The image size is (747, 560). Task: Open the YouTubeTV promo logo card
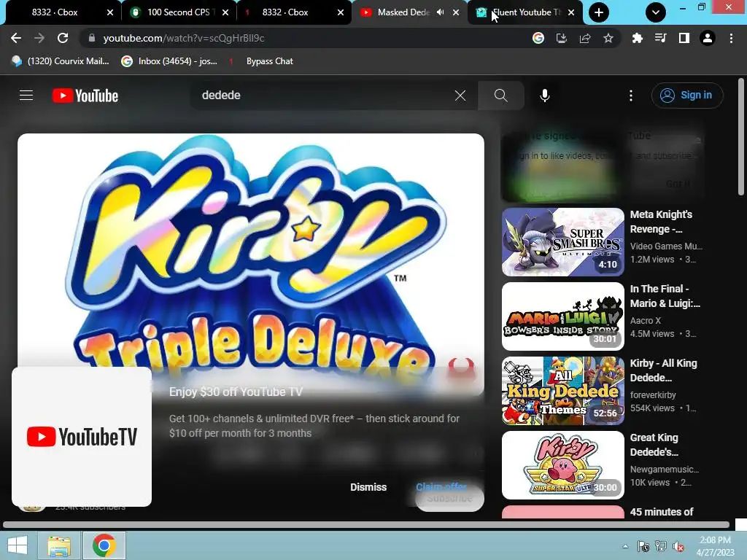point(82,436)
